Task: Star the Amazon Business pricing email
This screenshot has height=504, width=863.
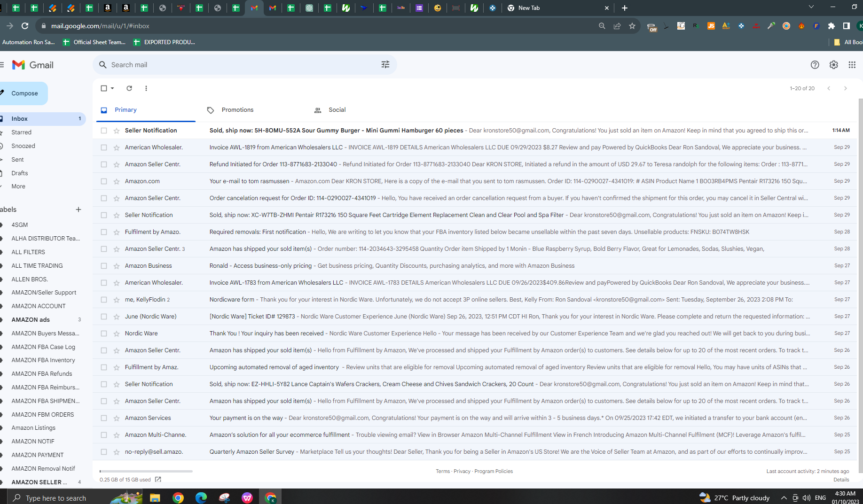Action: tap(117, 266)
